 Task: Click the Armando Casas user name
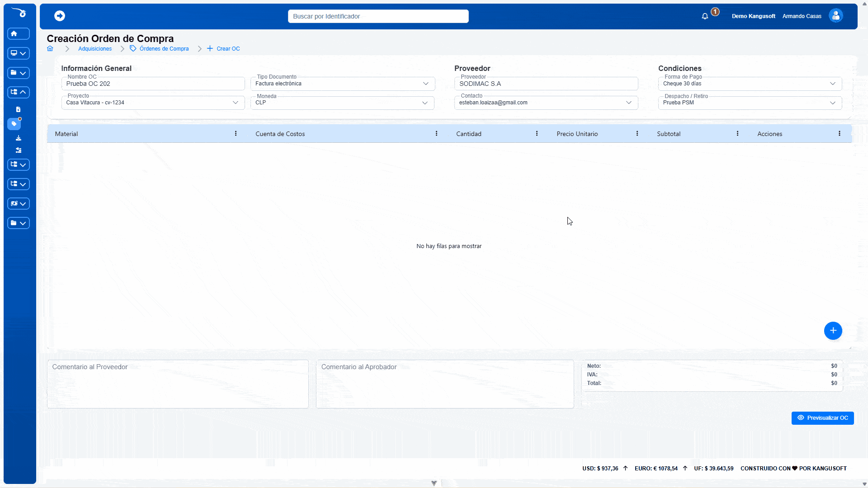[x=802, y=16]
